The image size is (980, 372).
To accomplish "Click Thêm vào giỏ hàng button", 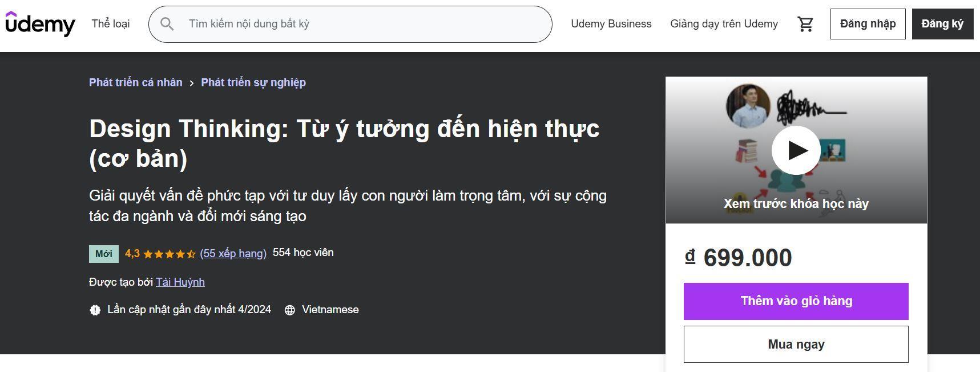I will click(x=796, y=301).
